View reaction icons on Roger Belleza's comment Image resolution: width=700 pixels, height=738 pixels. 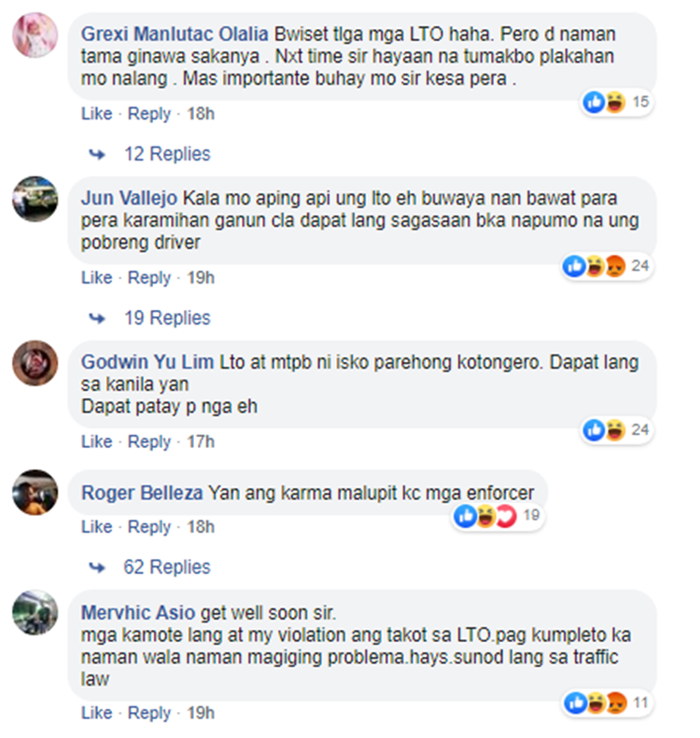[x=497, y=516]
